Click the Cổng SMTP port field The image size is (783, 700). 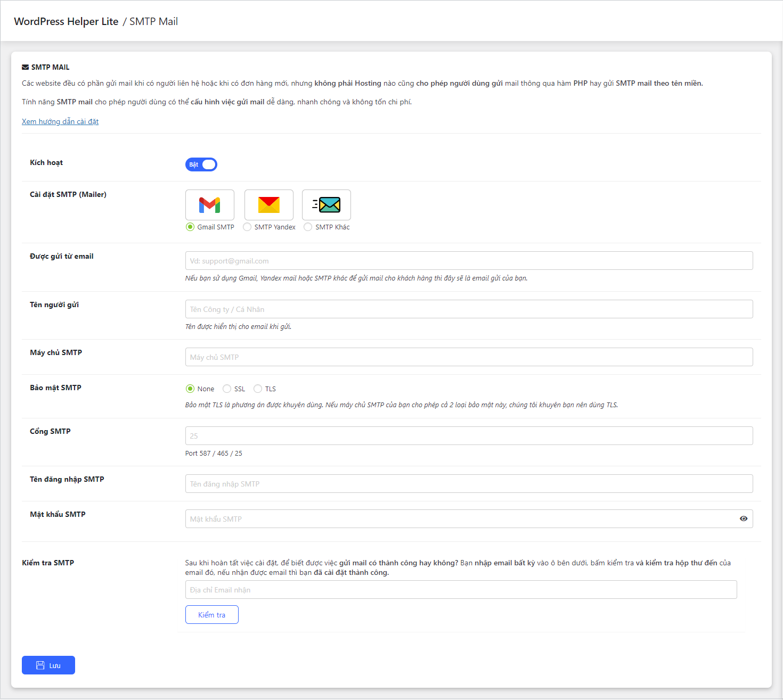469,436
